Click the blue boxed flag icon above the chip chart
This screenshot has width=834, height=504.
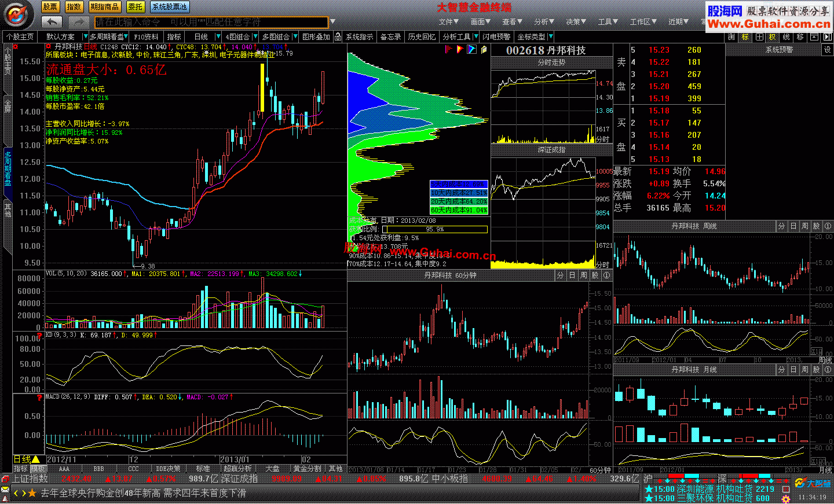coord(471,49)
